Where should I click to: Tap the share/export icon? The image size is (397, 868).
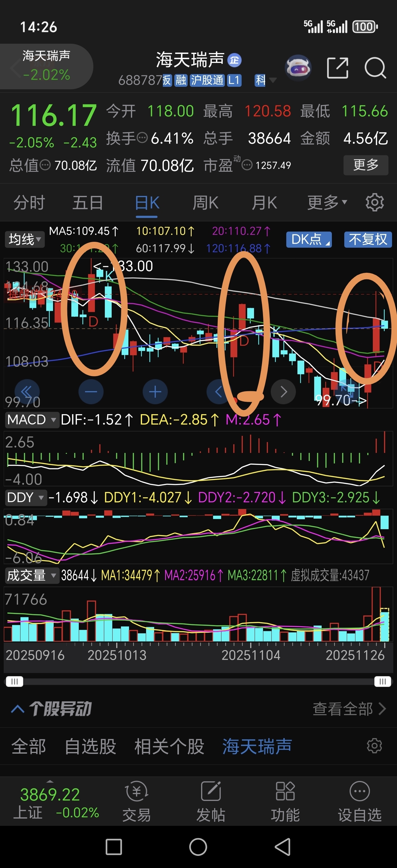click(338, 68)
